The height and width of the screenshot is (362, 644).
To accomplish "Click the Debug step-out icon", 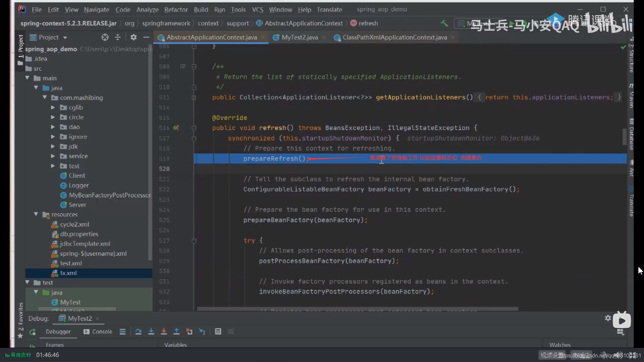I will 176,331.
